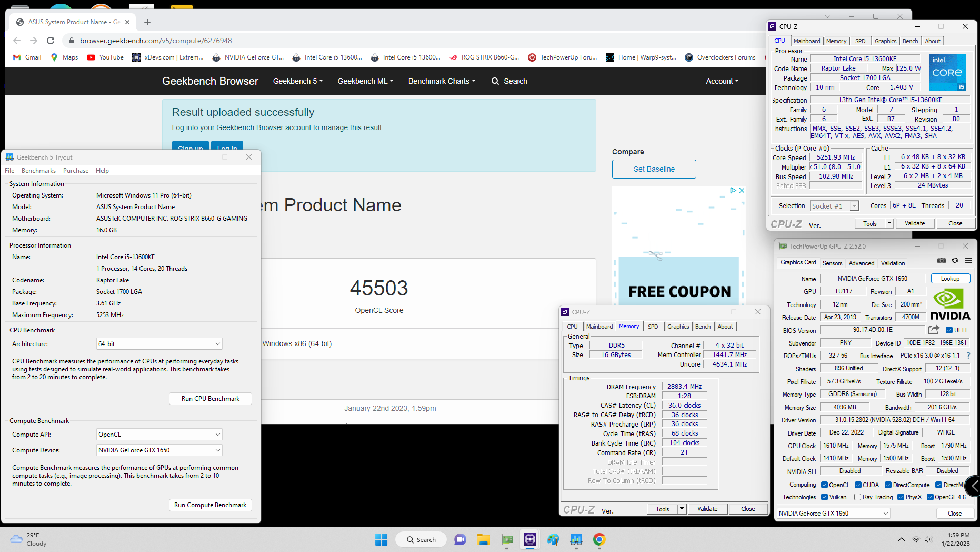
Task: Click the GPU-Z refresh icon
Action: point(955,260)
